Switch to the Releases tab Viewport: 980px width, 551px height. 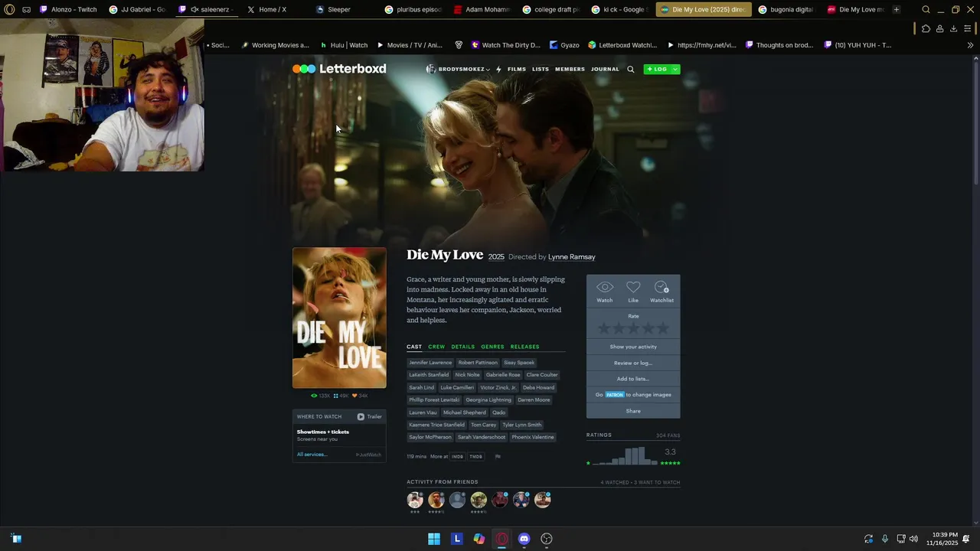pos(524,347)
